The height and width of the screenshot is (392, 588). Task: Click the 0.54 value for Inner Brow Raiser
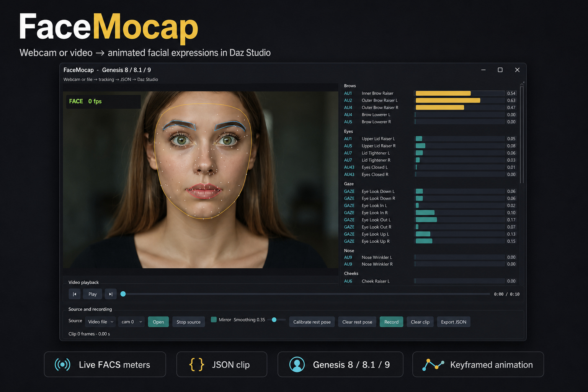[x=511, y=93]
